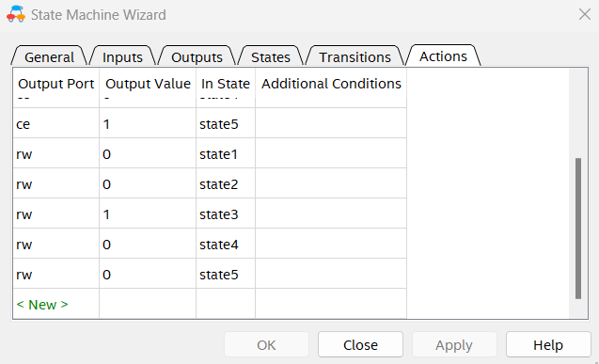Image resolution: width=599 pixels, height=364 pixels.
Task: Edit output value for rw in state3
Action: pyautogui.click(x=148, y=214)
